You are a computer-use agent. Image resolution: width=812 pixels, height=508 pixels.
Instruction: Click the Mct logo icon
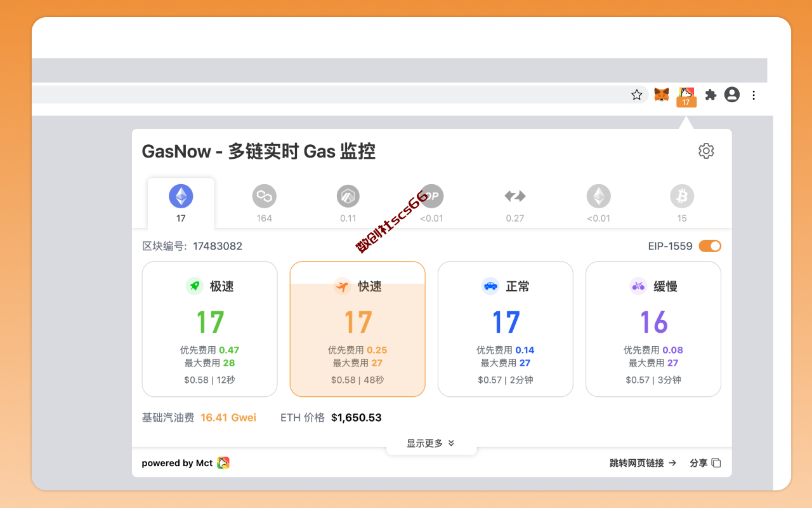(x=223, y=463)
